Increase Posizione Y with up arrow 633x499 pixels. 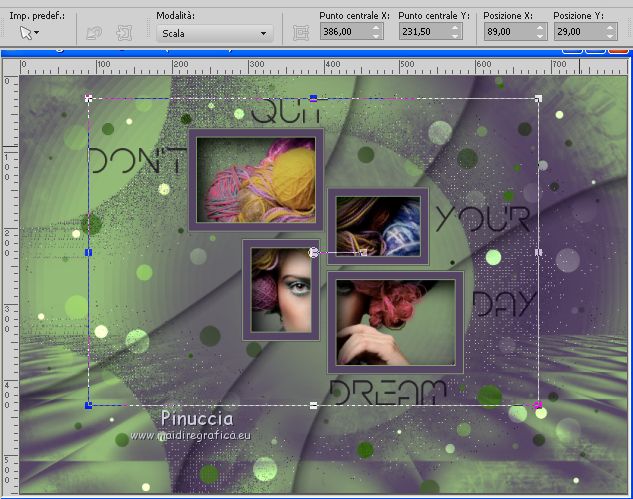(611, 27)
